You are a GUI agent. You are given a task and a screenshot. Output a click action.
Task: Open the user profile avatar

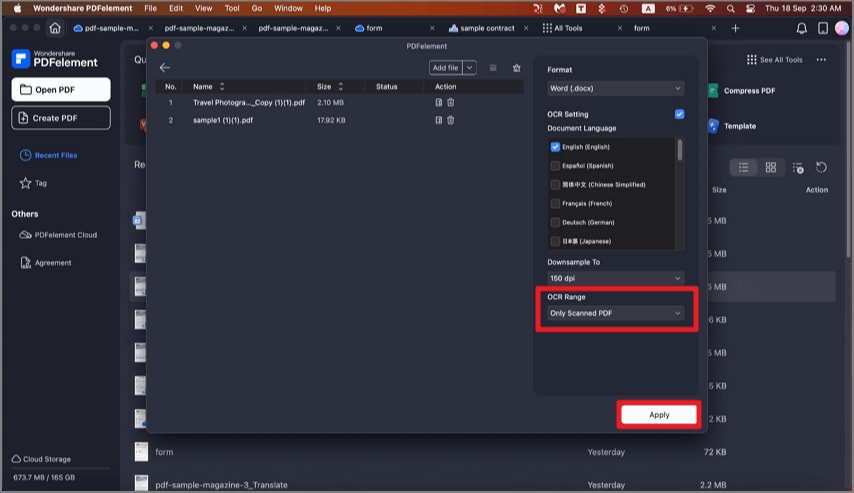click(x=841, y=28)
